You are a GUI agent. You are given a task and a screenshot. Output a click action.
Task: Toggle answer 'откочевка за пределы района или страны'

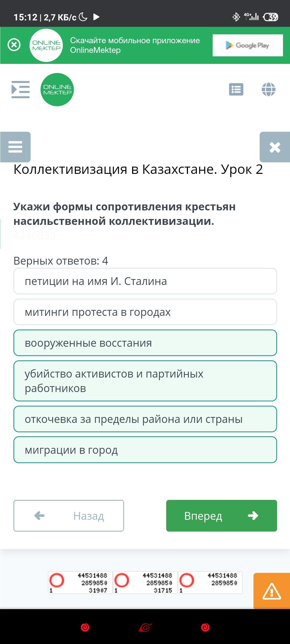pos(145,419)
